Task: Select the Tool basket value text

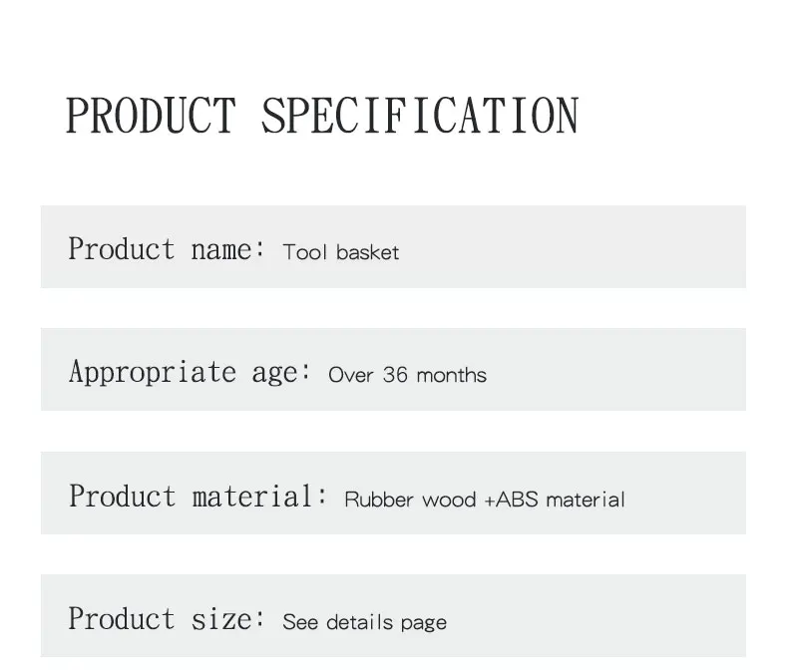Action: pyautogui.click(x=341, y=252)
